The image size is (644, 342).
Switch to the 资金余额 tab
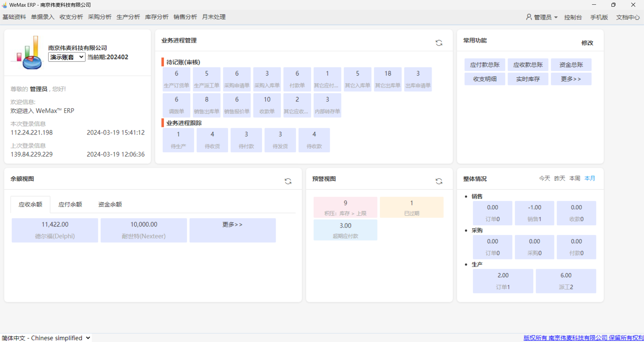[110, 204]
